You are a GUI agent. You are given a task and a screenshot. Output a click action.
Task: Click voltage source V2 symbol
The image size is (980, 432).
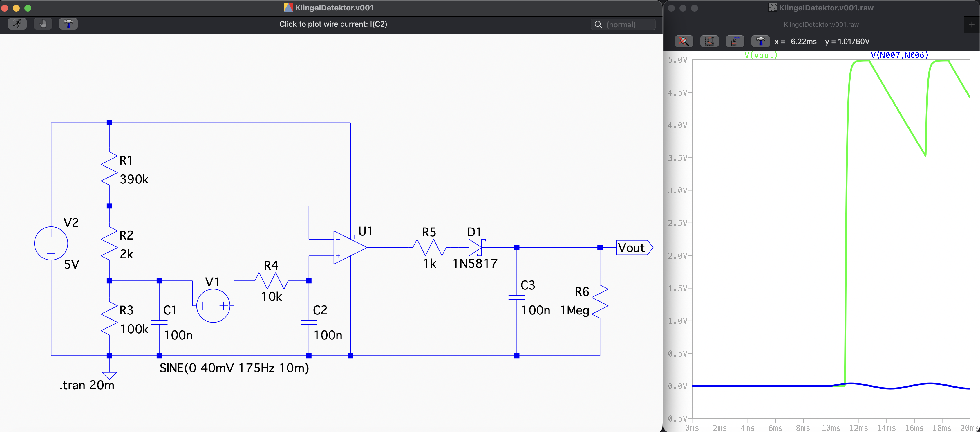(x=51, y=243)
